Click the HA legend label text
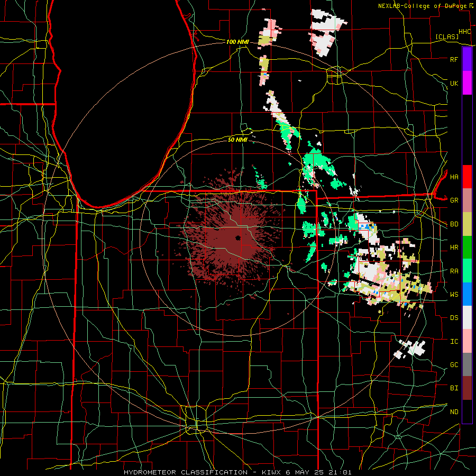 point(454,177)
